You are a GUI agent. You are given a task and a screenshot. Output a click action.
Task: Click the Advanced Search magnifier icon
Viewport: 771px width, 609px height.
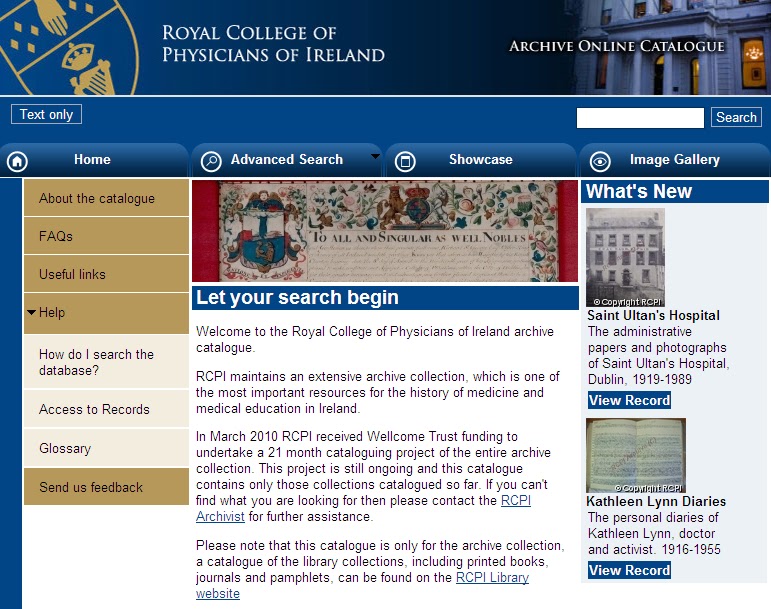(x=211, y=161)
